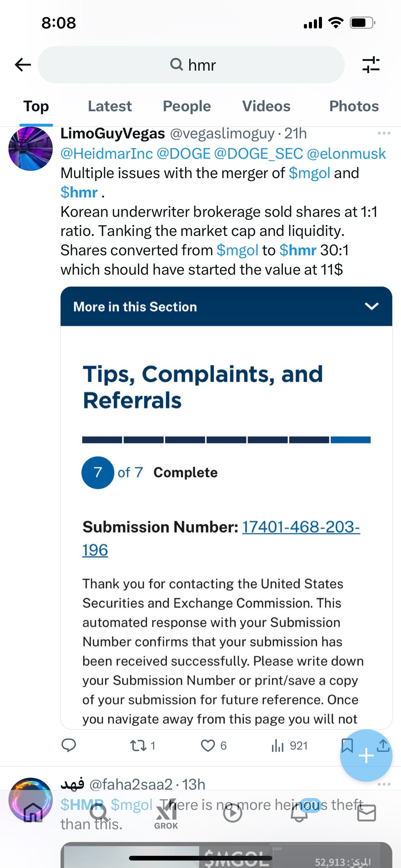Switch to the Latest tab

coord(110,106)
